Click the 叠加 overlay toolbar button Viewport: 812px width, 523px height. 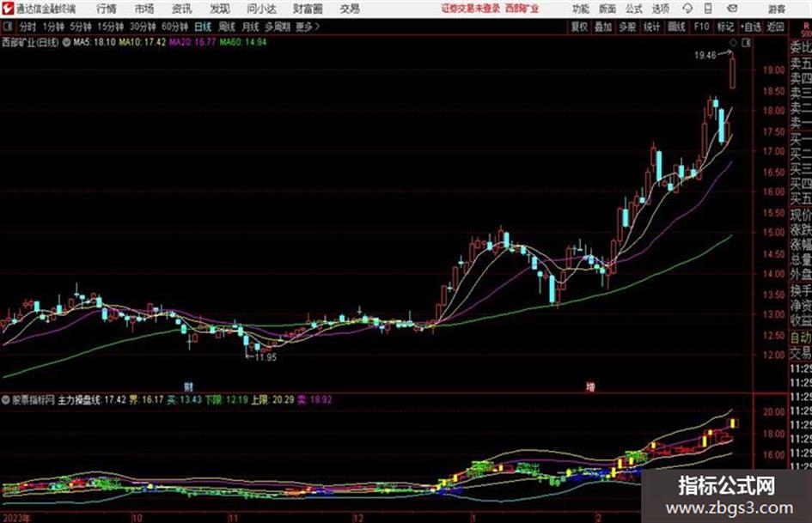[603, 27]
